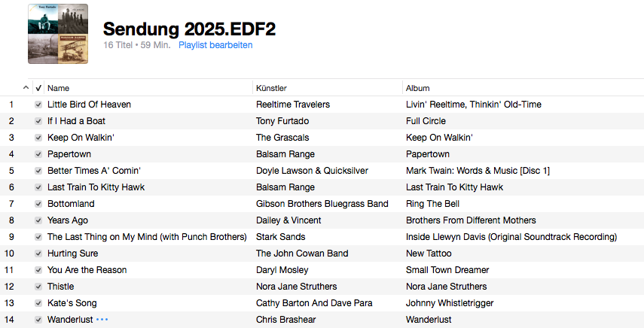The image size is (644, 328).
Task: Select track number 8, Years Ago
Action: pos(68,220)
